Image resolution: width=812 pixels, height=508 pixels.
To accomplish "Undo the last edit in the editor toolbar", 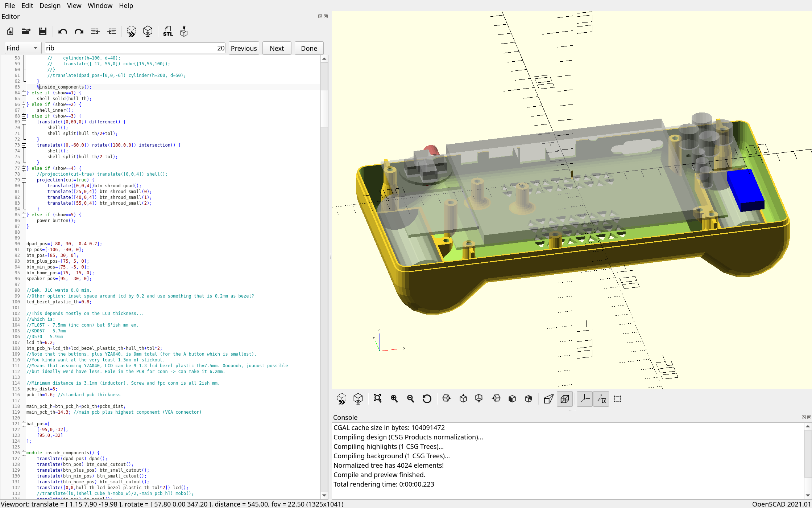I will coord(62,32).
